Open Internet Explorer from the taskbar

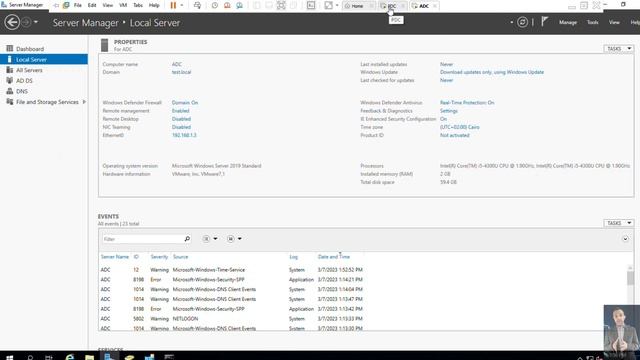tap(70, 357)
